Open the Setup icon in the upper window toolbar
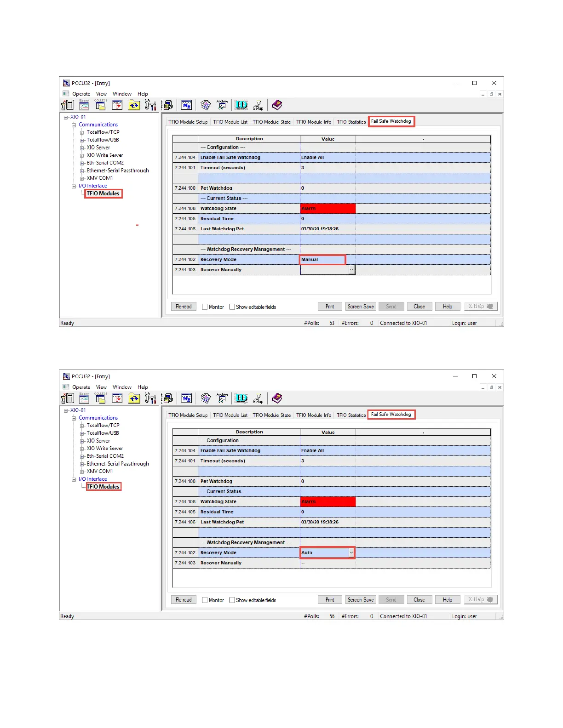The height and width of the screenshot is (728, 563). pyautogui.click(x=258, y=105)
